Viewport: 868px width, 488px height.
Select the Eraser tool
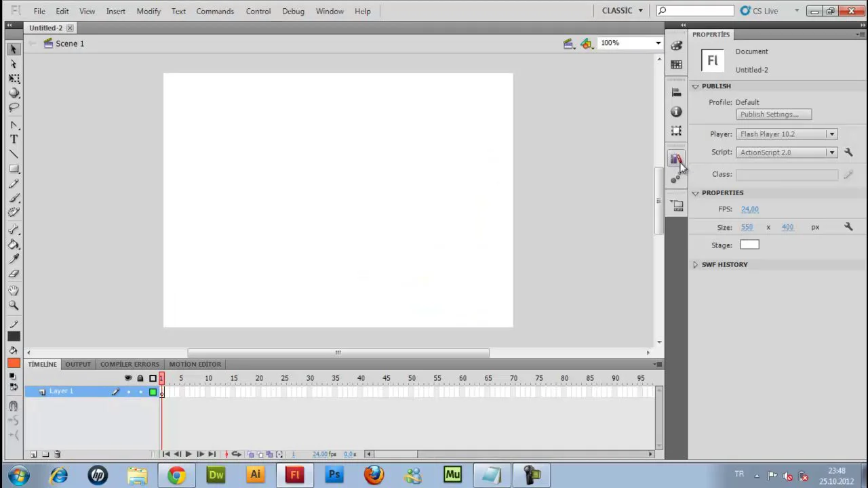(14, 274)
